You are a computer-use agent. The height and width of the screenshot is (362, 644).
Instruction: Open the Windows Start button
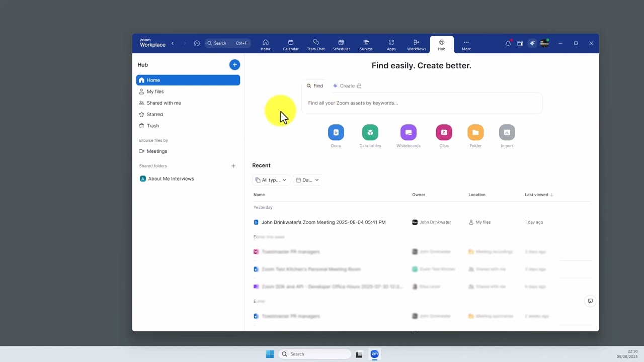[270, 354]
